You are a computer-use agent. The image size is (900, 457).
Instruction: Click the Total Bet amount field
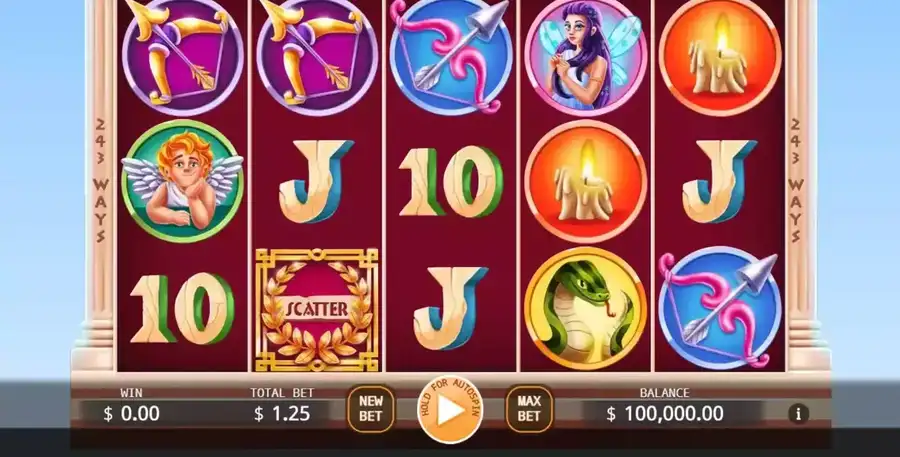click(x=282, y=413)
